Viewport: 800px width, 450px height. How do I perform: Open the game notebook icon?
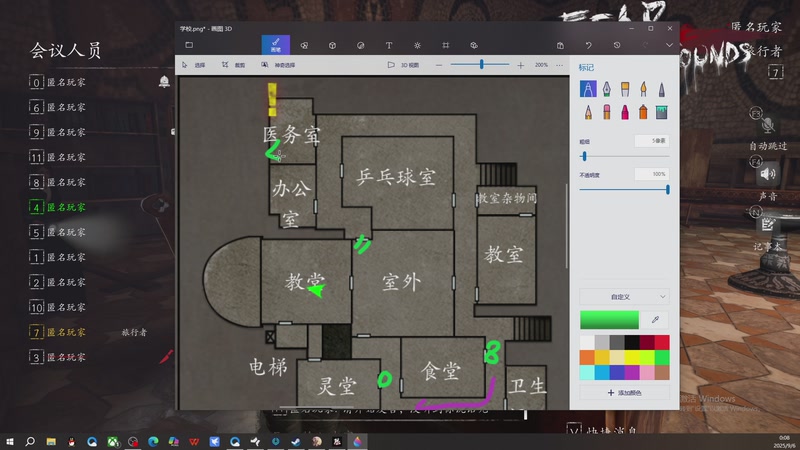pos(768,224)
